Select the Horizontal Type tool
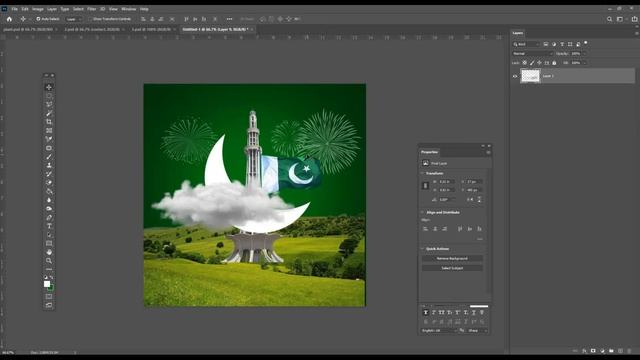 49,226
